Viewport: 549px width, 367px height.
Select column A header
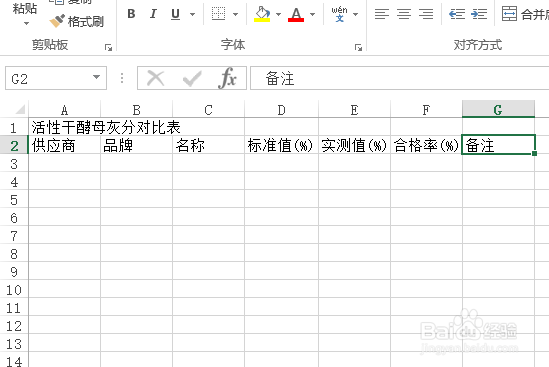[64, 110]
